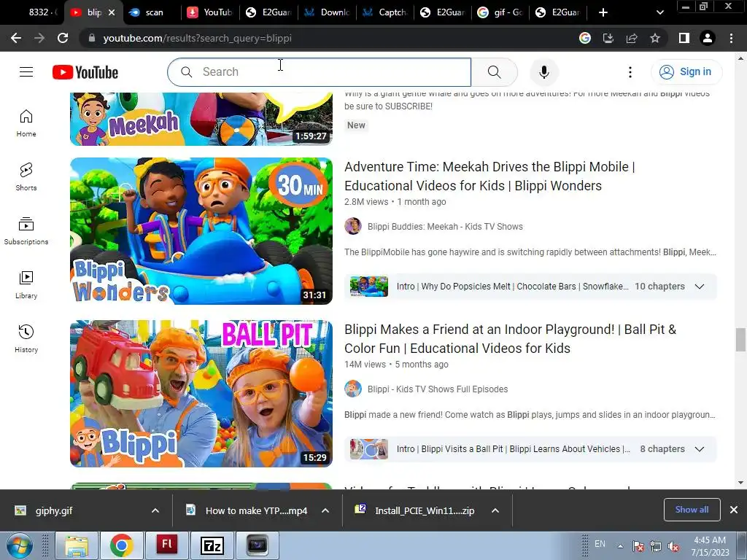Click the Google extension icon in toolbar
This screenshot has height=560, width=747.
point(585,38)
